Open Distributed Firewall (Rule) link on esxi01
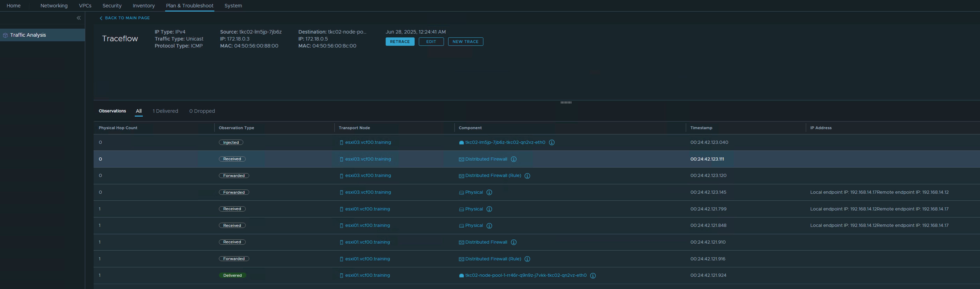The height and width of the screenshot is (289, 980). click(x=493, y=259)
